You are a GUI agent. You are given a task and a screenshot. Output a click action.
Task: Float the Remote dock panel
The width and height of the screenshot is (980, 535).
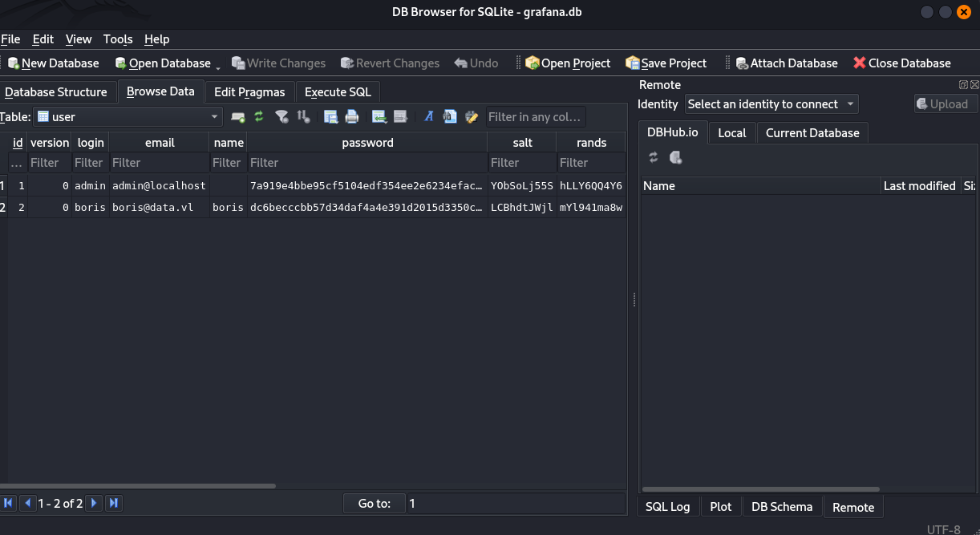963,84
